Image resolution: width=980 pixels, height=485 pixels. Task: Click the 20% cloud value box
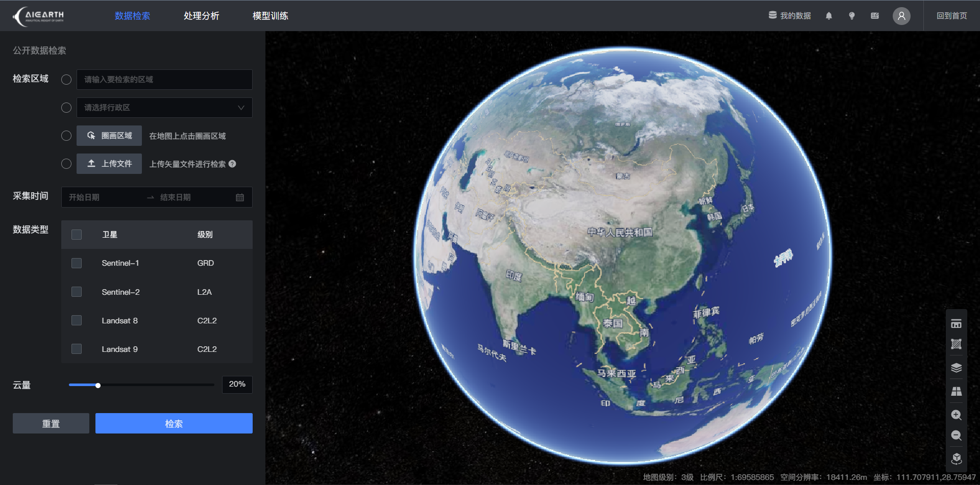pyautogui.click(x=237, y=385)
